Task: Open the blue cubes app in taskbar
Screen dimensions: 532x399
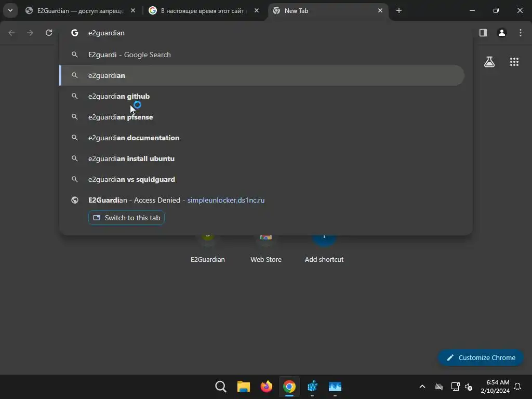Action: click(x=312, y=387)
